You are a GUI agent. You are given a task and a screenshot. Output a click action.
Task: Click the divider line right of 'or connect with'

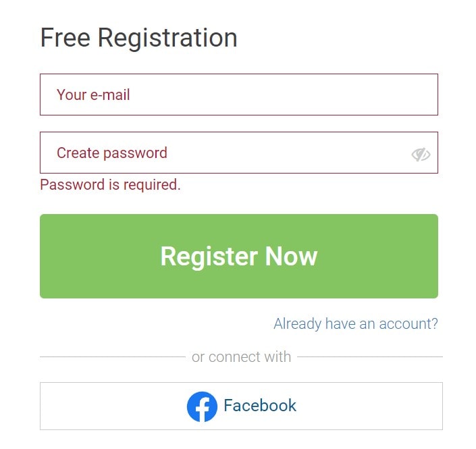point(370,357)
